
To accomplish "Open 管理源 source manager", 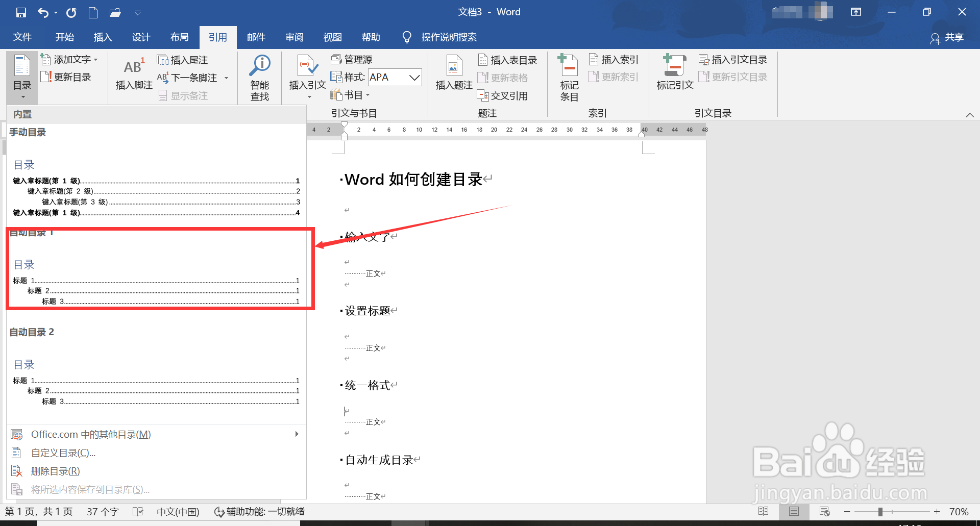I will point(352,60).
